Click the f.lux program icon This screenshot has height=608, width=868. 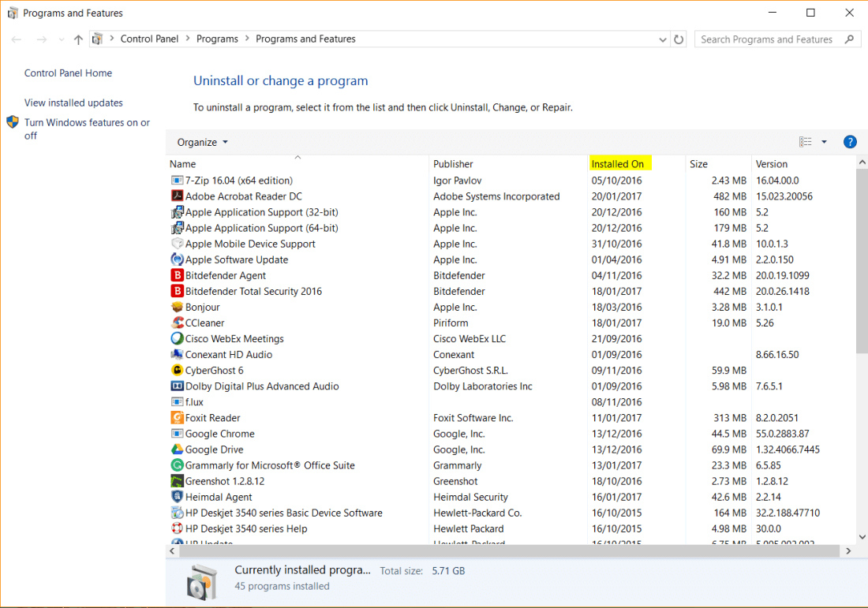pos(177,402)
